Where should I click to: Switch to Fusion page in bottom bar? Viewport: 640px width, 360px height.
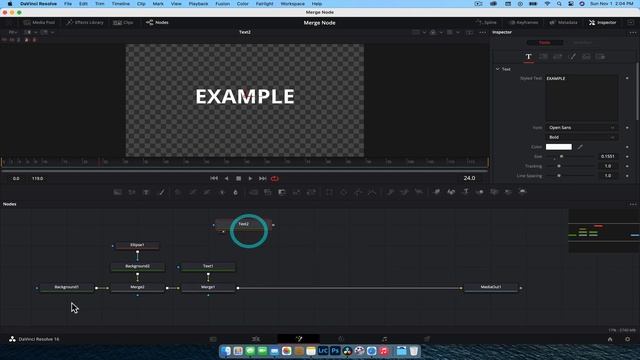tap(299, 339)
